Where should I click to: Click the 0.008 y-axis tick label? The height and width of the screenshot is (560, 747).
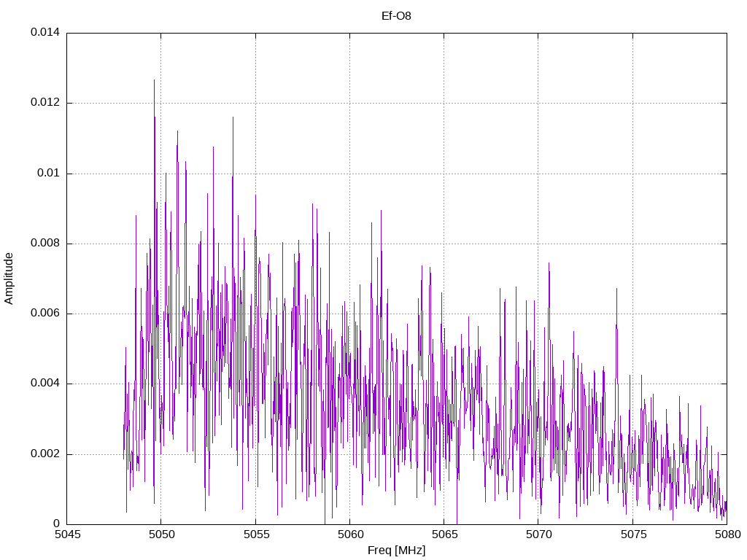(45, 243)
